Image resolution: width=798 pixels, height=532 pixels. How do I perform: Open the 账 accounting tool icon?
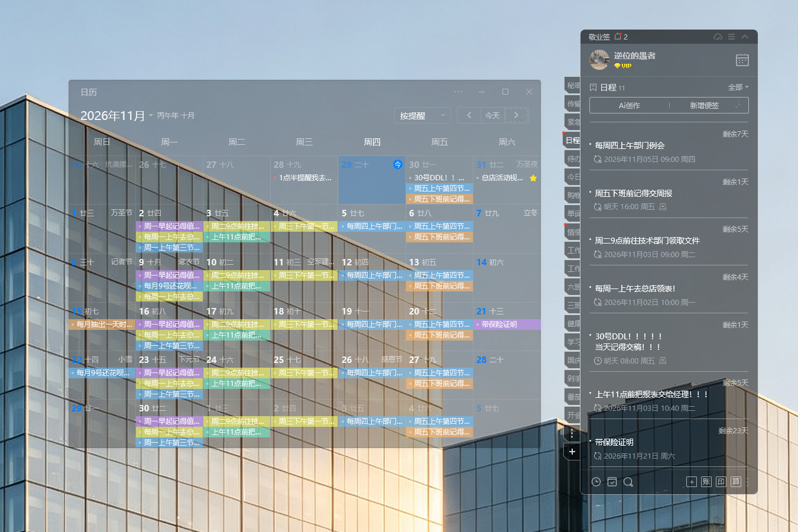pos(706,482)
